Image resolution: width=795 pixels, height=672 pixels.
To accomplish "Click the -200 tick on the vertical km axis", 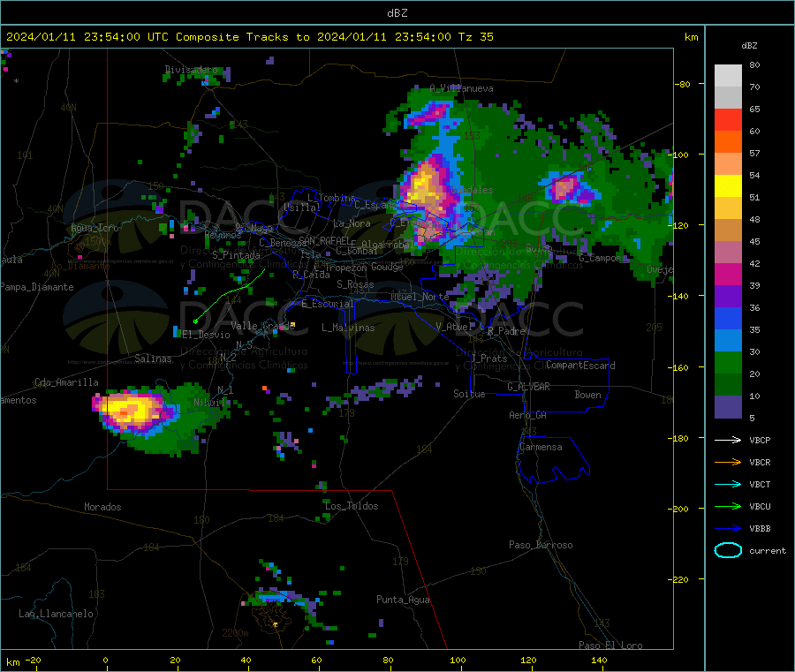I will click(x=680, y=509).
